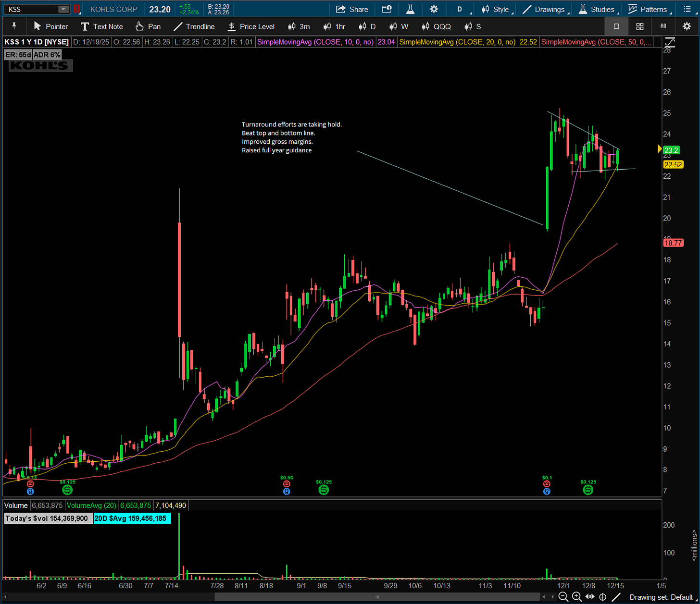Open the symbol description info card icon
The height and width of the screenshot is (604, 700).
387,9
